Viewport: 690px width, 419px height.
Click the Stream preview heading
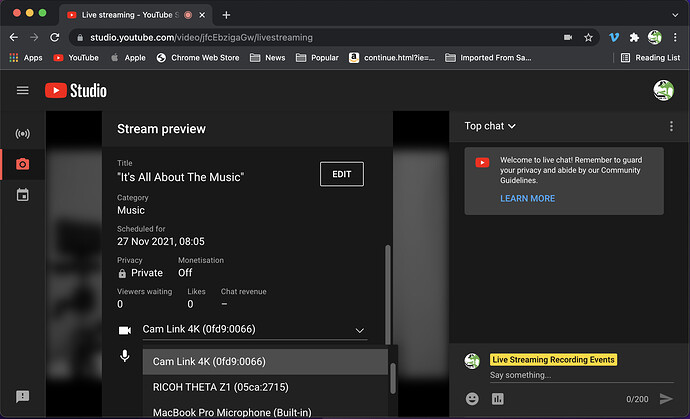pos(161,129)
